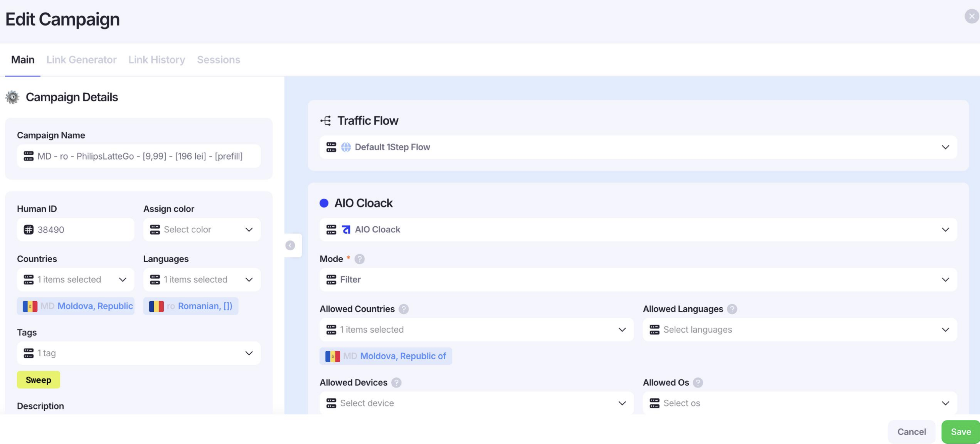The image size is (980, 444).
Task: Click the Traffic Flow branch icon
Action: [326, 121]
